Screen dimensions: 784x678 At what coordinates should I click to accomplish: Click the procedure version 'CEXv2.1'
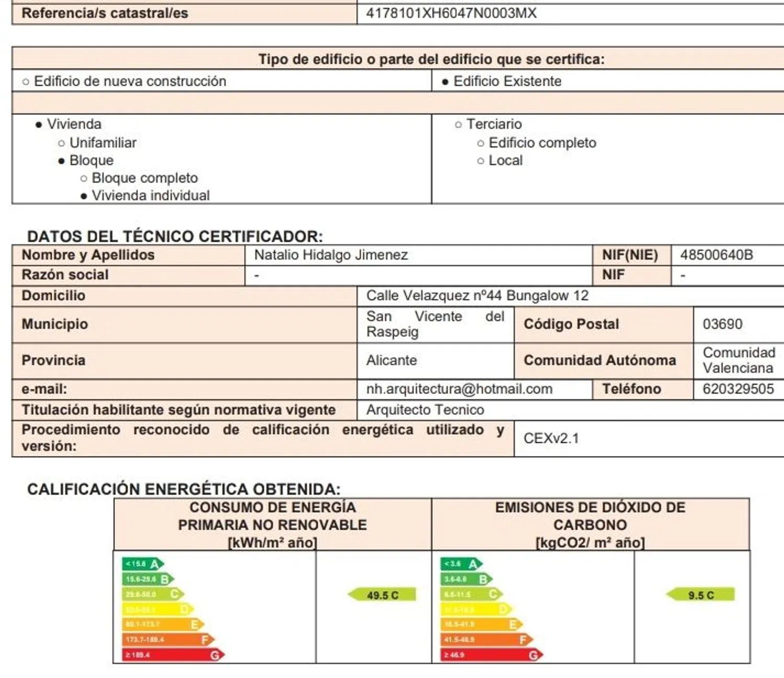551,438
